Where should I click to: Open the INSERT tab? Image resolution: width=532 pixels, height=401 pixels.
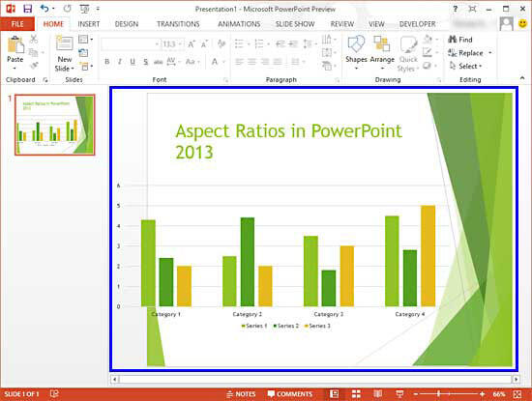point(89,24)
